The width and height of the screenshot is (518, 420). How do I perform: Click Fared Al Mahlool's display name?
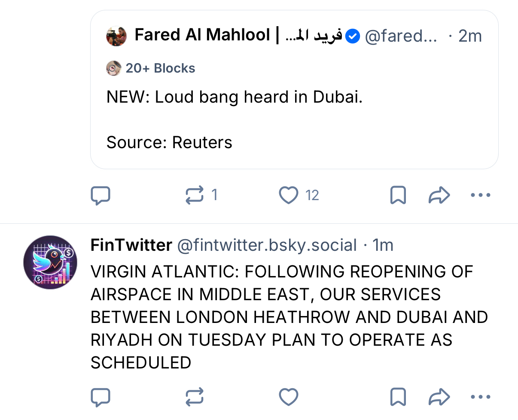pyautogui.click(x=202, y=35)
